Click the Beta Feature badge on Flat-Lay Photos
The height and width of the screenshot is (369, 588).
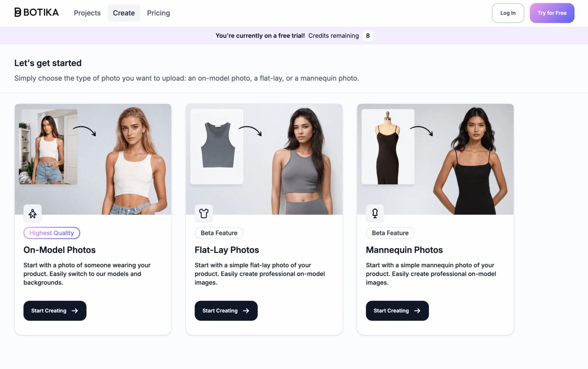[x=219, y=233]
